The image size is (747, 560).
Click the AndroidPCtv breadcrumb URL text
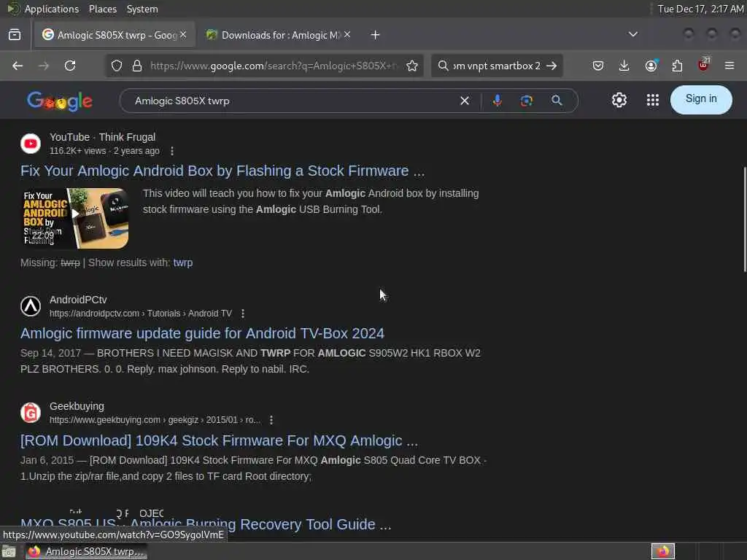141,314
